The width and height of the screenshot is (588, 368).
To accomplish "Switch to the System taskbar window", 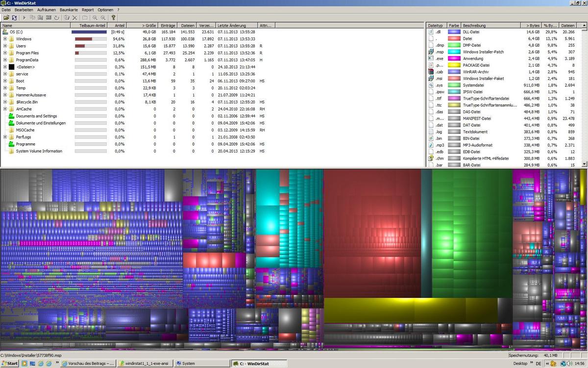I will tap(202, 364).
